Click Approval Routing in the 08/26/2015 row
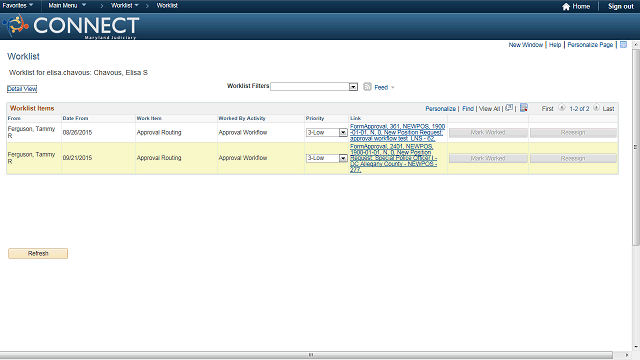Image resolution: width=640 pixels, height=360 pixels. [x=159, y=133]
